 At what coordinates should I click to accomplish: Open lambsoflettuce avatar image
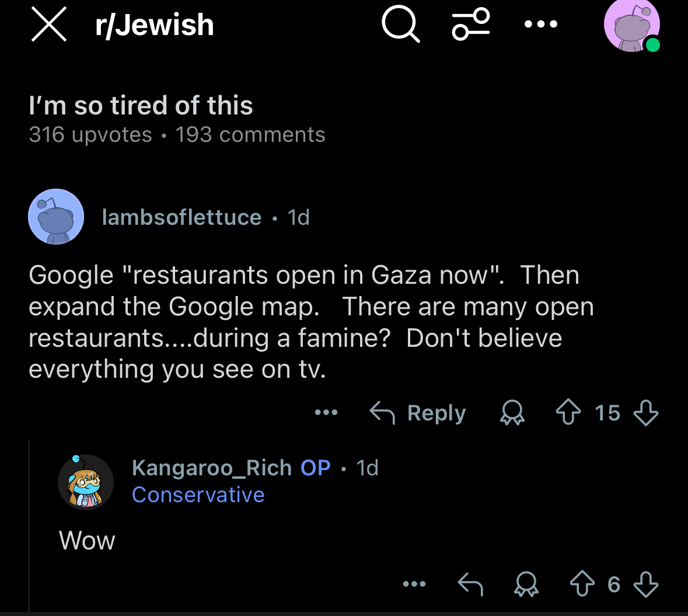tap(56, 217)
